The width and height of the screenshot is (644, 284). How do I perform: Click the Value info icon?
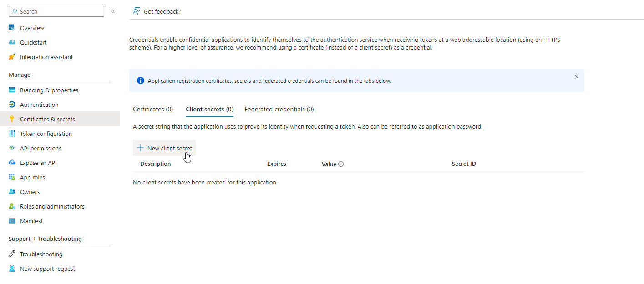(x=341, y=164)
